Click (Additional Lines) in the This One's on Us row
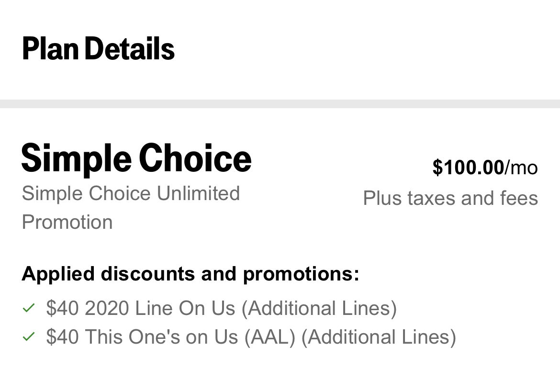 click(379, 336)
